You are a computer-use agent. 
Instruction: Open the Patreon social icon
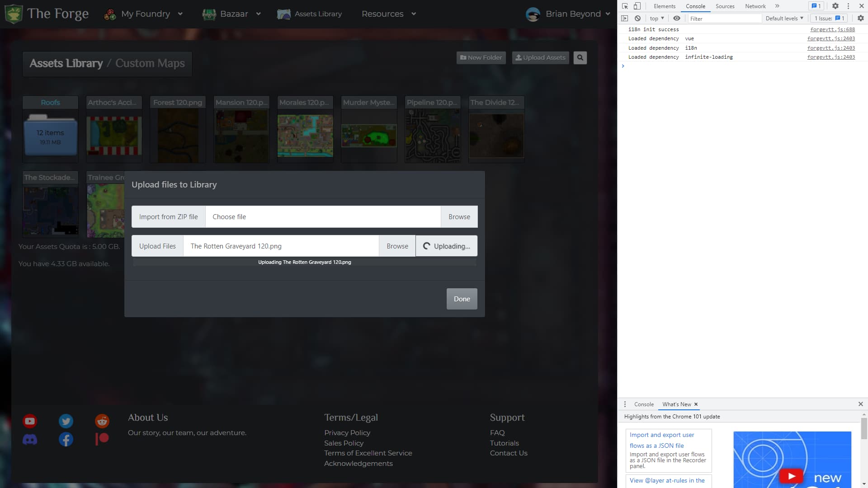[102, 439]
